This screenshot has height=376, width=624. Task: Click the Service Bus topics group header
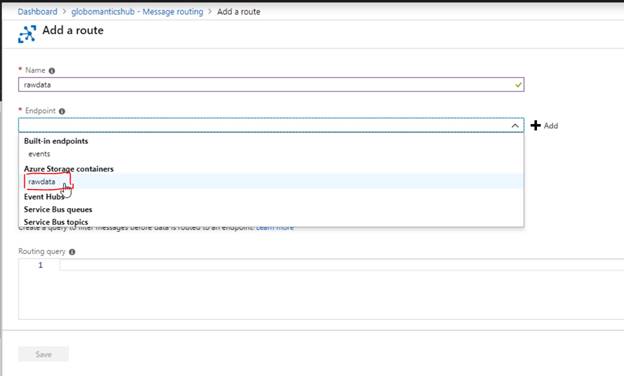(56, 222)
